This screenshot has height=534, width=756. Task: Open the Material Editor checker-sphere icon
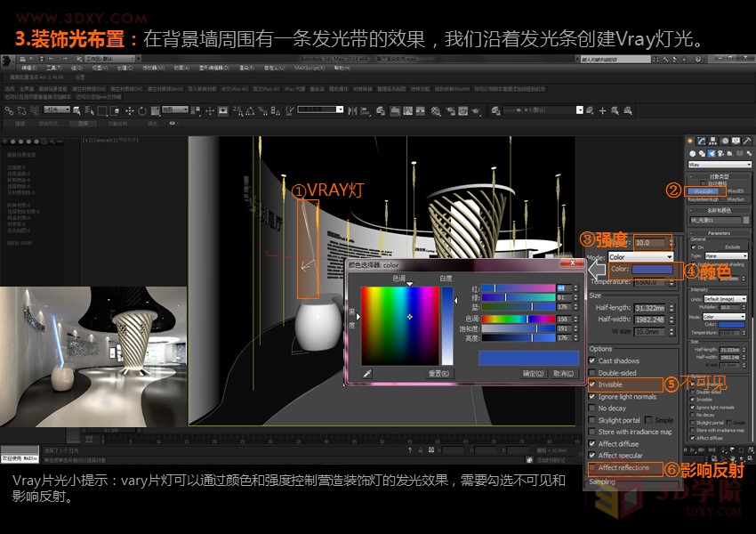pos(436,111)
